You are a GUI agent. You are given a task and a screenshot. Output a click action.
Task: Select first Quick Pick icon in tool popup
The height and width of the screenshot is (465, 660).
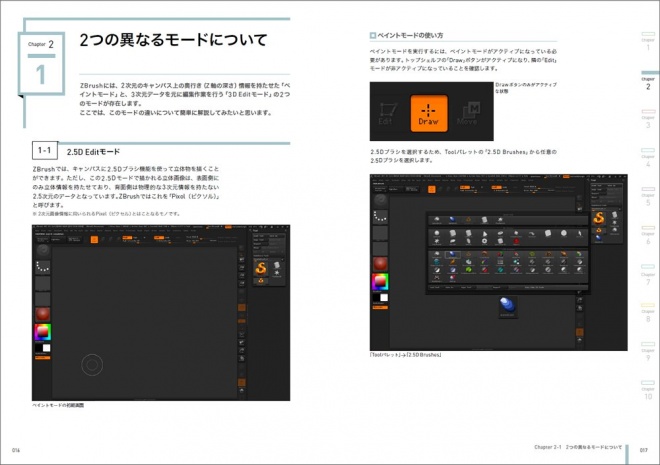point(436,220)
